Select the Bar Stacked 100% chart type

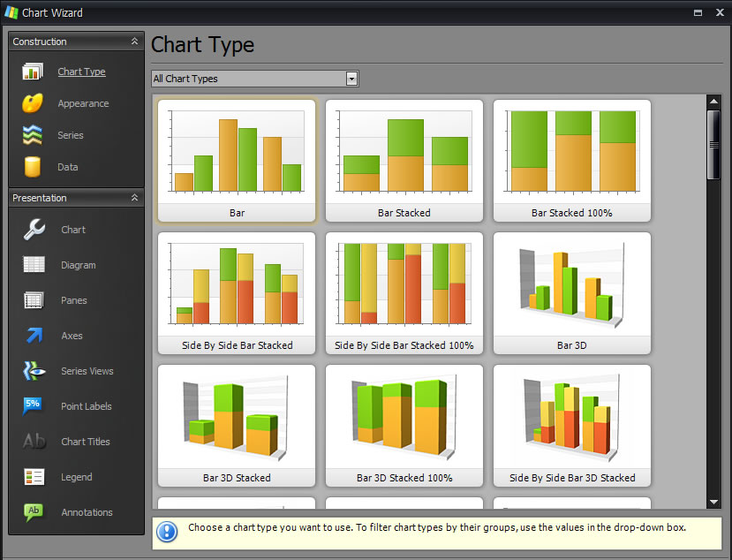(572, 161)
